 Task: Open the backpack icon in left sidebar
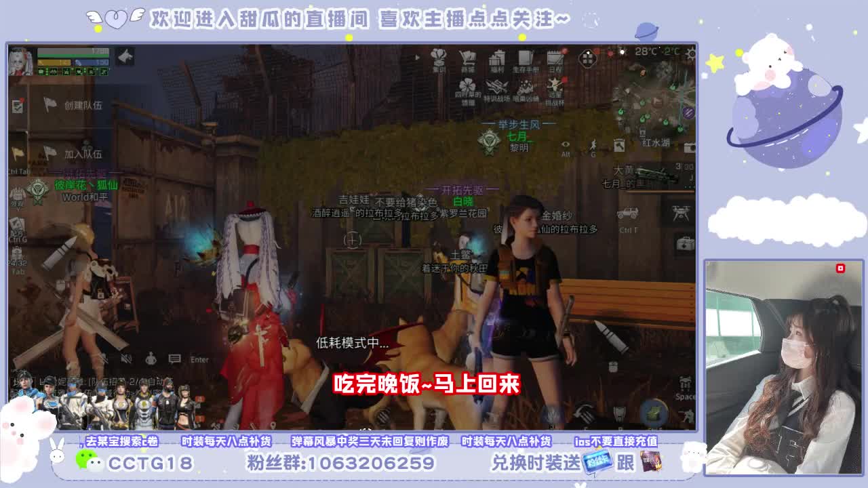point(18,260)
